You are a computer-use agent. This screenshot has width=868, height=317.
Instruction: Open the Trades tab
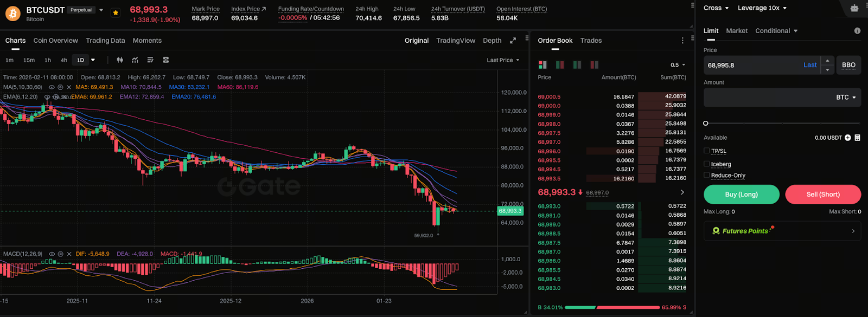(591, 41)
